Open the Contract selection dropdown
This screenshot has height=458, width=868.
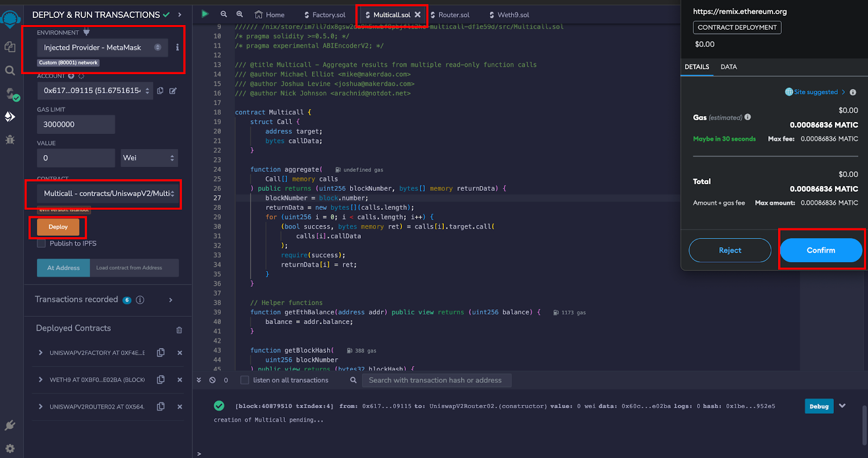107,193
